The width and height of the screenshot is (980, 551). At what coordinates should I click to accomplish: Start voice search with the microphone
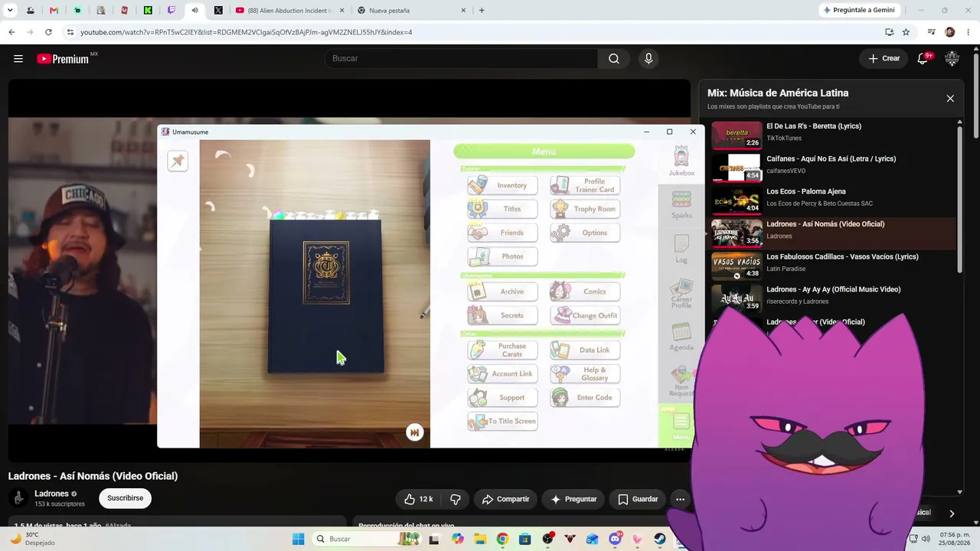click(x=648, y=58)
